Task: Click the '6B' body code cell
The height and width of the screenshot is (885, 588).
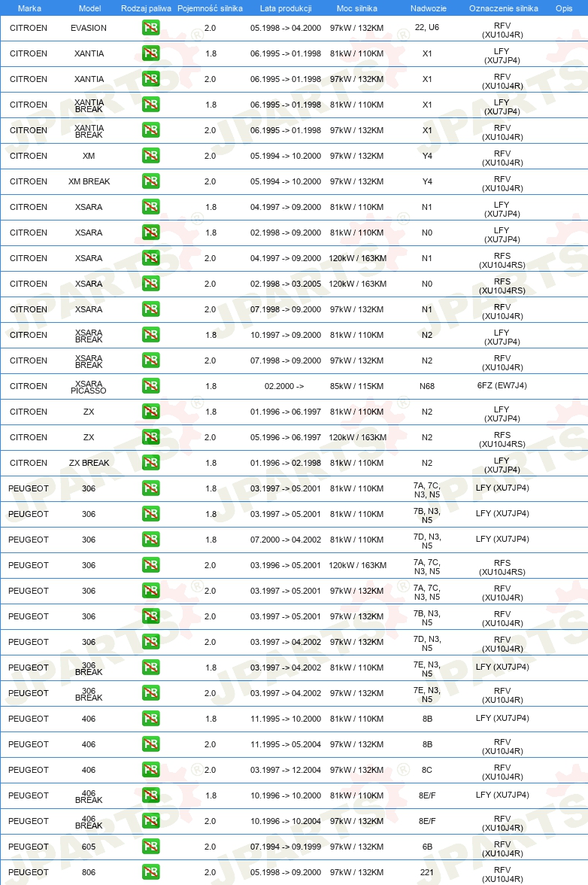Action: click(x=427, y=847)
